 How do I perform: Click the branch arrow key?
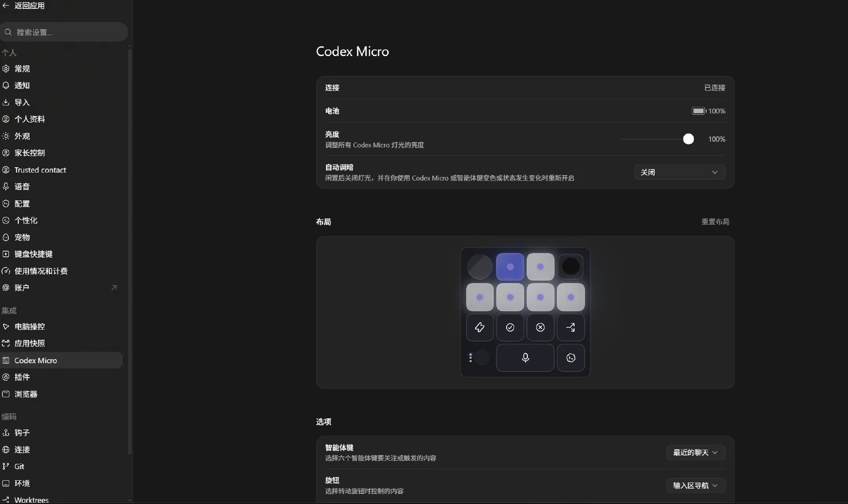click(571, 327)
